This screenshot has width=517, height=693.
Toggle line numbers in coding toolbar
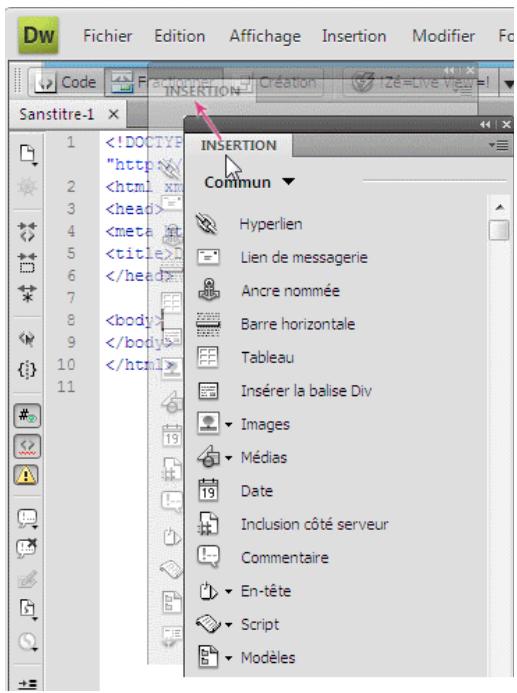27,416
